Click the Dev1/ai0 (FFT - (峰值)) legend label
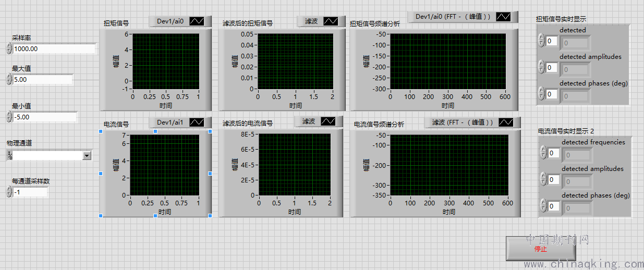The image size is (644, 270). click(453, 17)
